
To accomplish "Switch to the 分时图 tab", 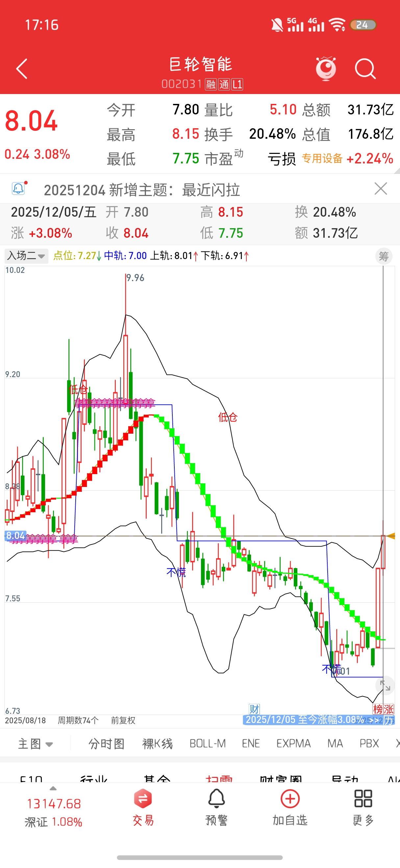I will pyautogui.click(x=107, y=744).
